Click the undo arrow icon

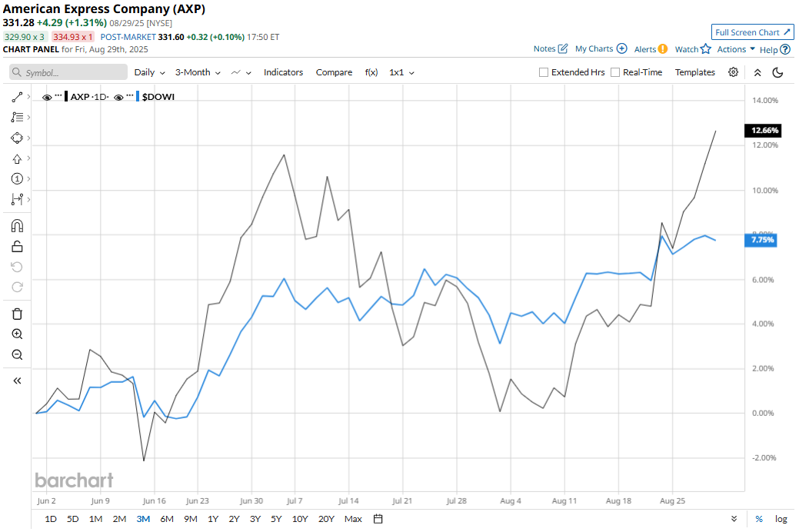click(x=17, y=267)
